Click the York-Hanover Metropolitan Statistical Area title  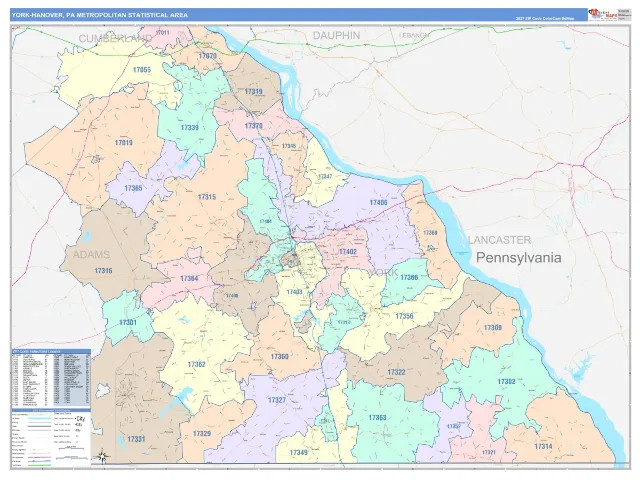point(100,15)
